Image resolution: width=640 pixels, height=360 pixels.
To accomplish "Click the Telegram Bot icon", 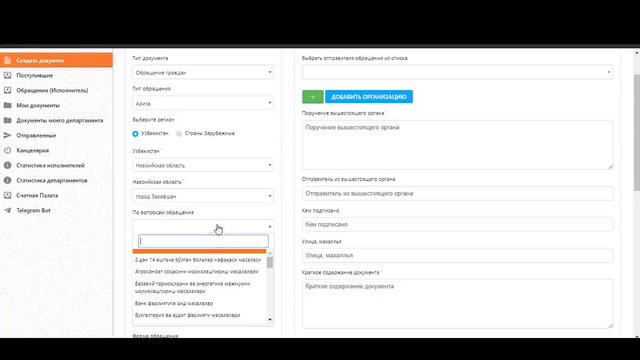I will coord(7,210).
